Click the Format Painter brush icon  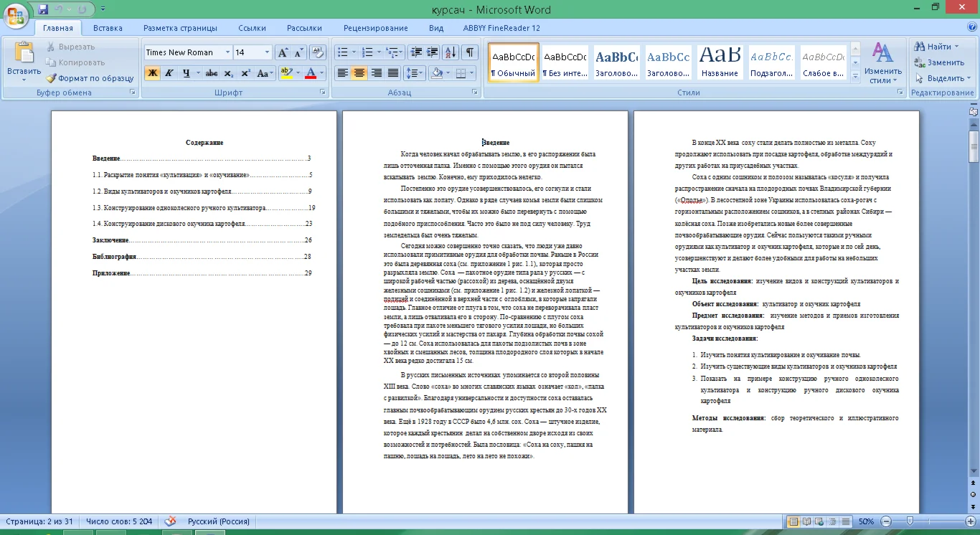point(52,78)
